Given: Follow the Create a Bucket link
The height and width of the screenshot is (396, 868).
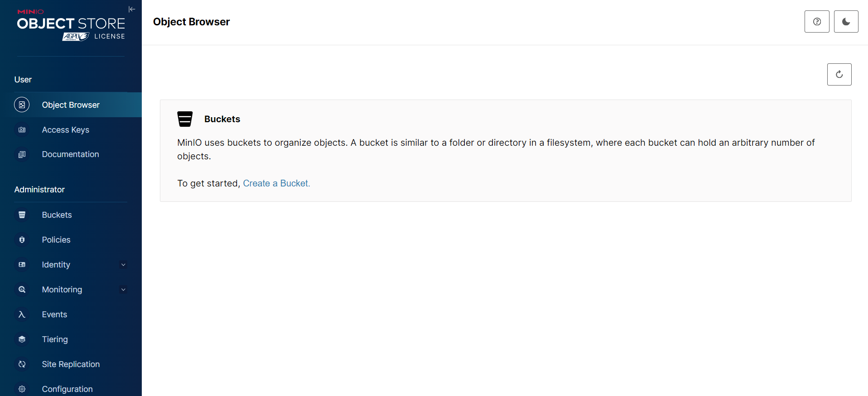Looking at the screenshot, I should coord(276,183).
